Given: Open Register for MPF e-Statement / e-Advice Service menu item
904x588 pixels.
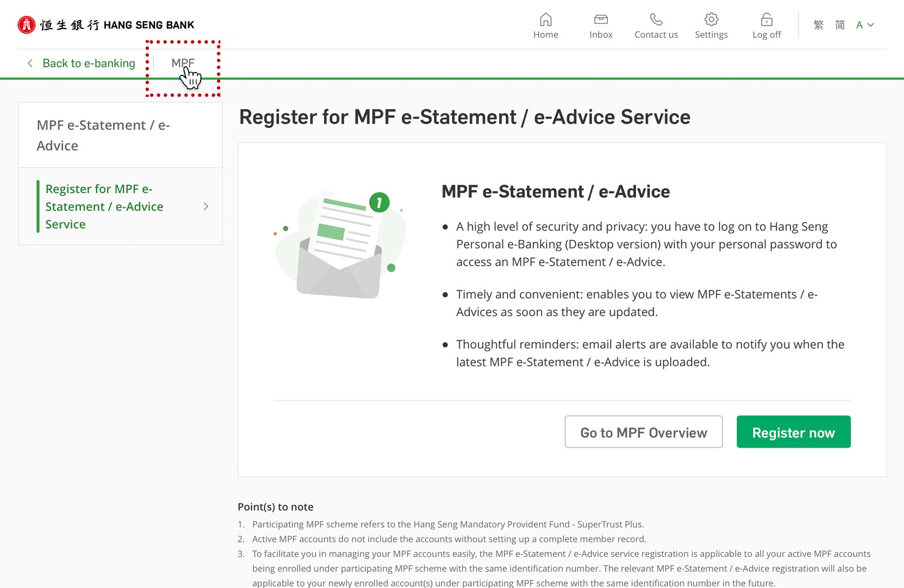Looking at the screenshot, I should (120, 207).
